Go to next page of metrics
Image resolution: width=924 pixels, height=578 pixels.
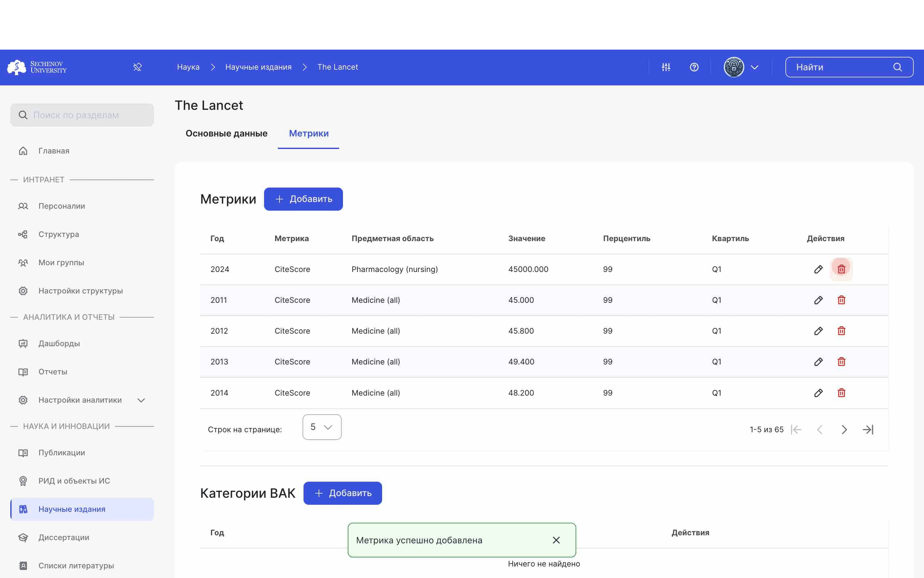click(844, 430)
